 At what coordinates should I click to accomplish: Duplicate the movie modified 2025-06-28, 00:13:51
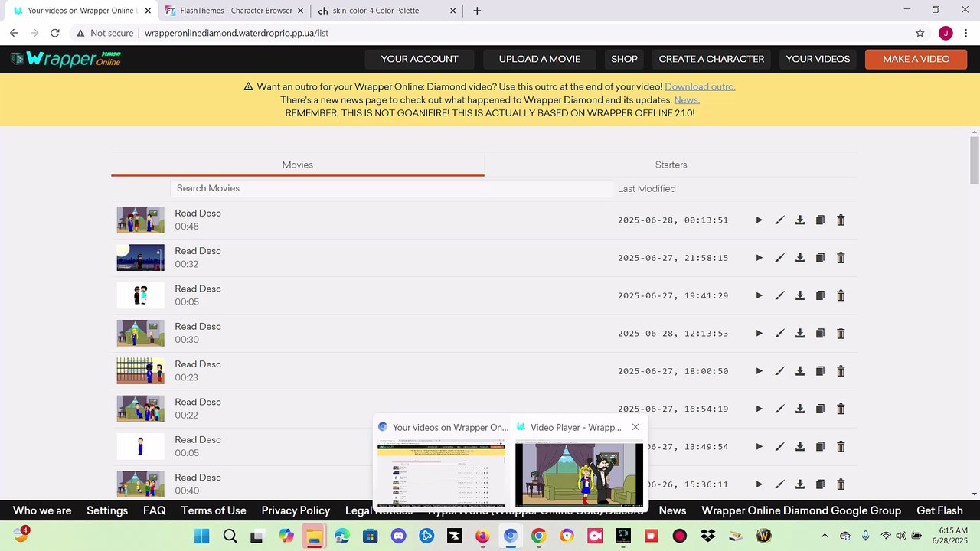(x=820, y=220)
